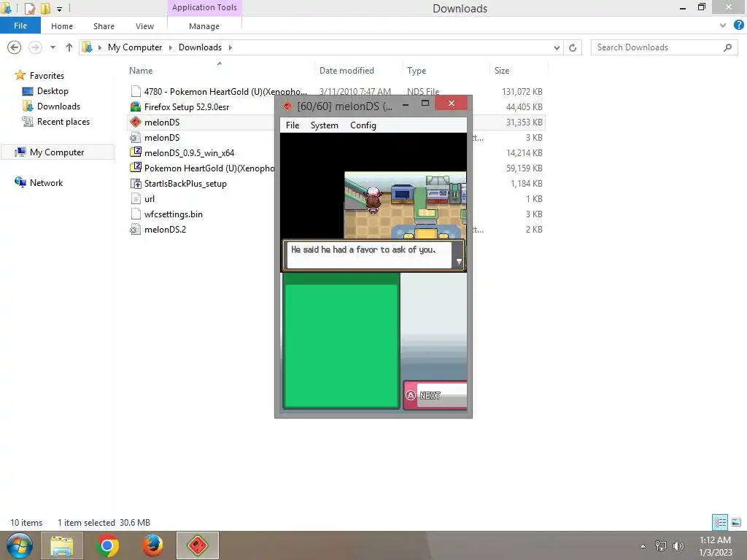747x560 pixels.
Task: Open the Share ribbon tab
Action: 104,26
